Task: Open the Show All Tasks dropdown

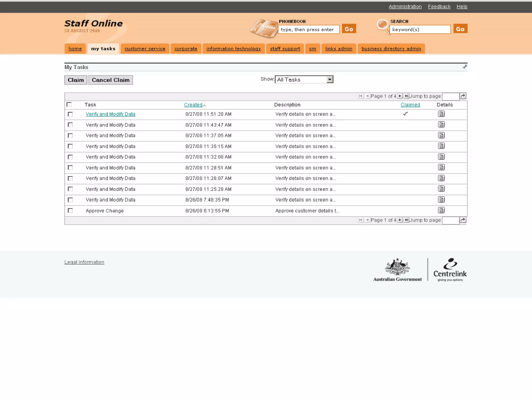Action: pos(304,79)
